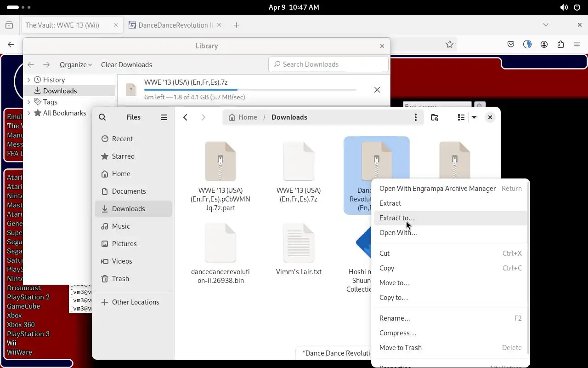Image resolution: width=588 pixels, height=368 pixels.
Task: Choose Copy to… menu entry
Action: click(x=450, y=298)
